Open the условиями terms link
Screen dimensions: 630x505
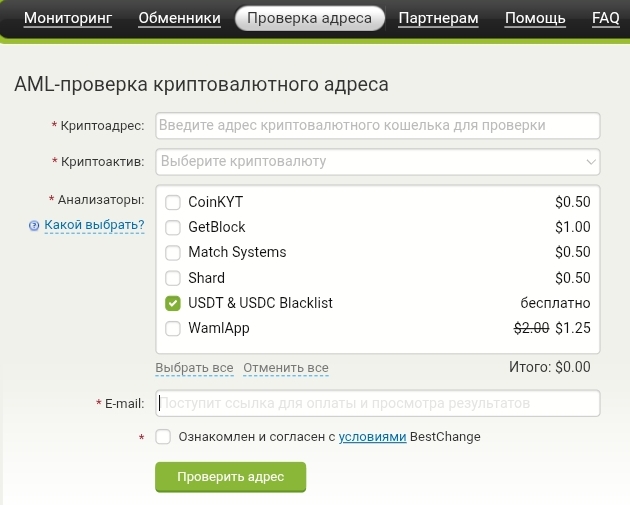pyautogui.click(x=372, y=437)
